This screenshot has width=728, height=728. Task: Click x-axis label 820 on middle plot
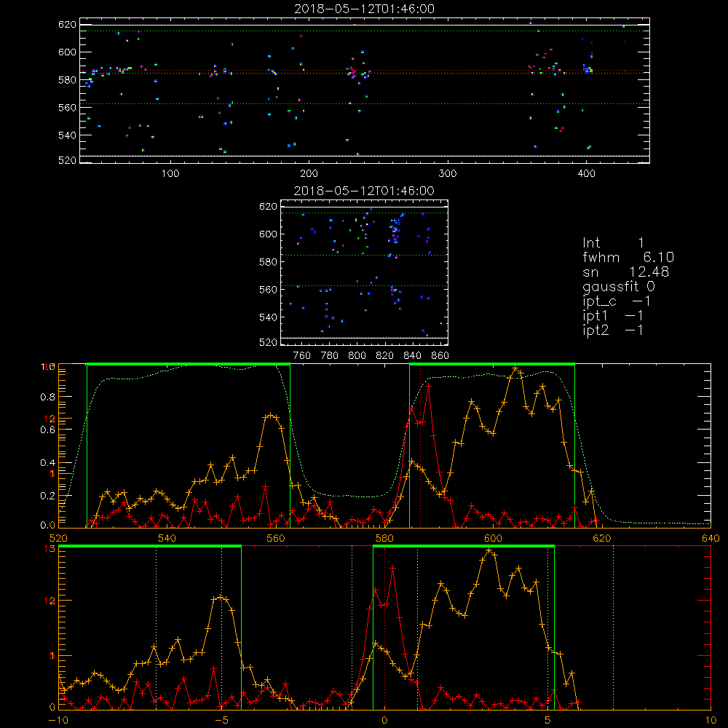click(x=385, y=356)
